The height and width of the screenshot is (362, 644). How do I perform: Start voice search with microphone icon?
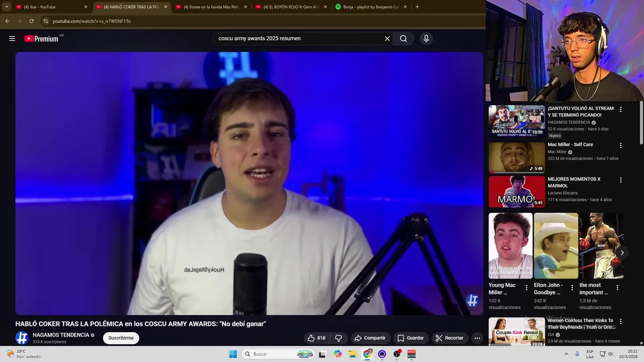(426, 39)
